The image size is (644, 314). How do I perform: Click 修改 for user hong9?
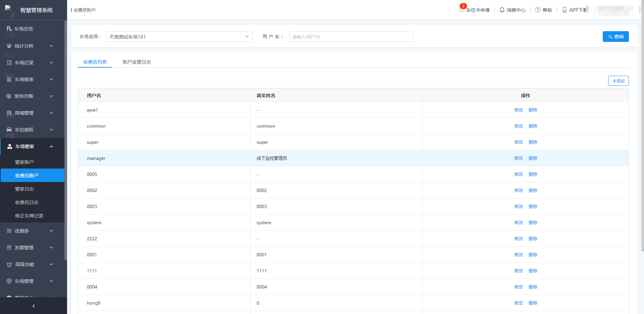pos(519,303)
